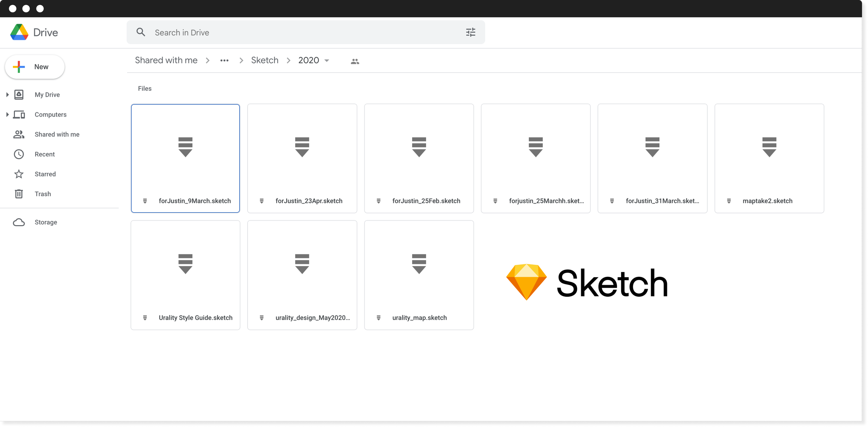This screenshot has height=427, width=868.
Task: Go to Shared with me breadcrumb
Action: pos(166,60)
